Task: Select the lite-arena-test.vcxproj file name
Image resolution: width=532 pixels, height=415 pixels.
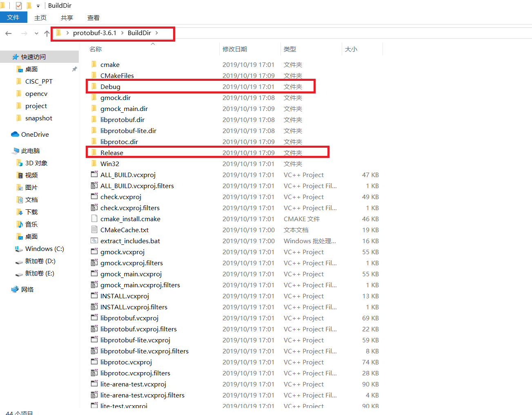Action: 133,384
